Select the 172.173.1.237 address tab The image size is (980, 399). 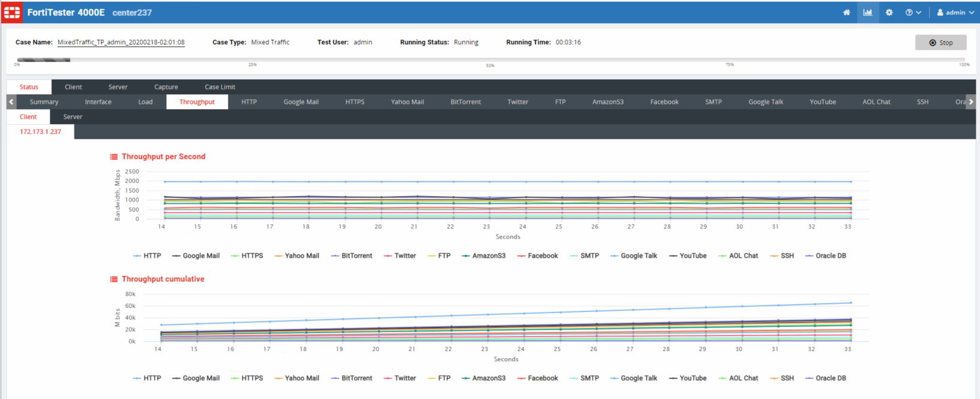pos(40,132)
